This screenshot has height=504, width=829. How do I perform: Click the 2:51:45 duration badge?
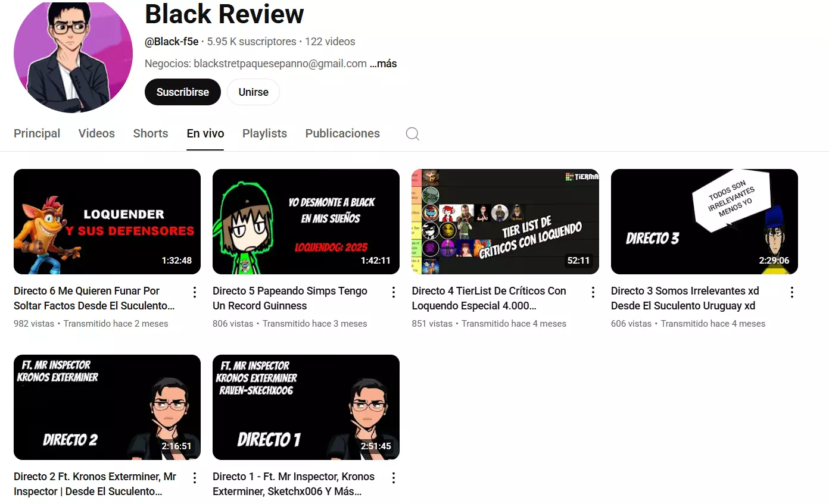tap(376, 446)
